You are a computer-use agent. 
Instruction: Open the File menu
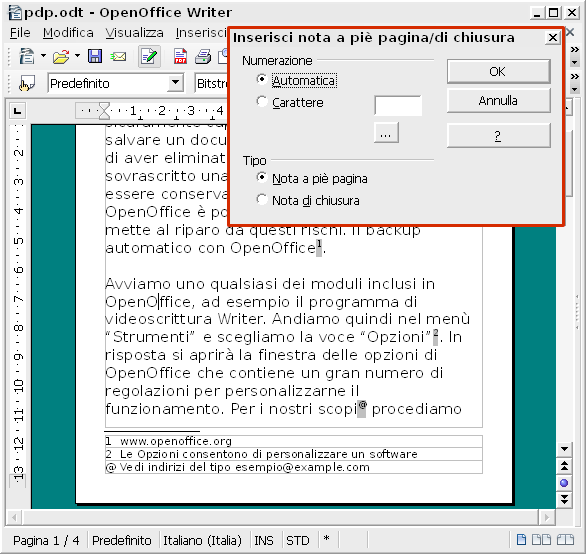(20, 33)
